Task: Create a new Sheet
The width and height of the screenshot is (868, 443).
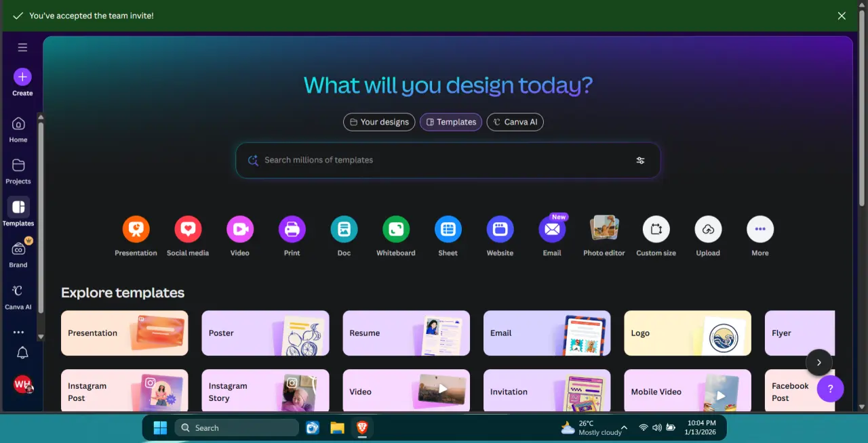Action: [448, 236]
